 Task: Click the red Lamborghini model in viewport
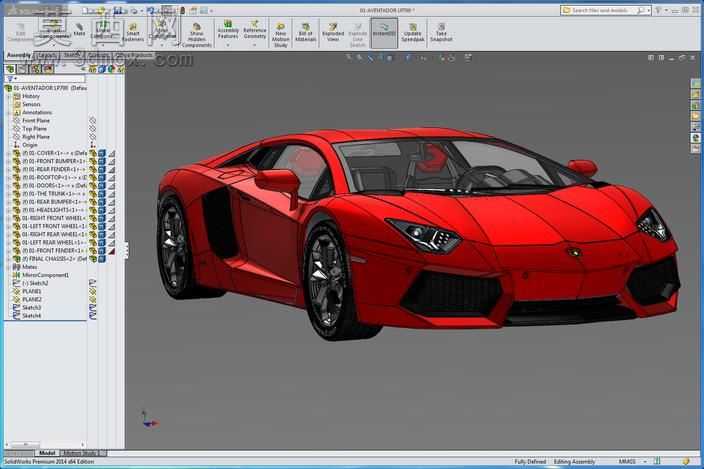point(418,233)
